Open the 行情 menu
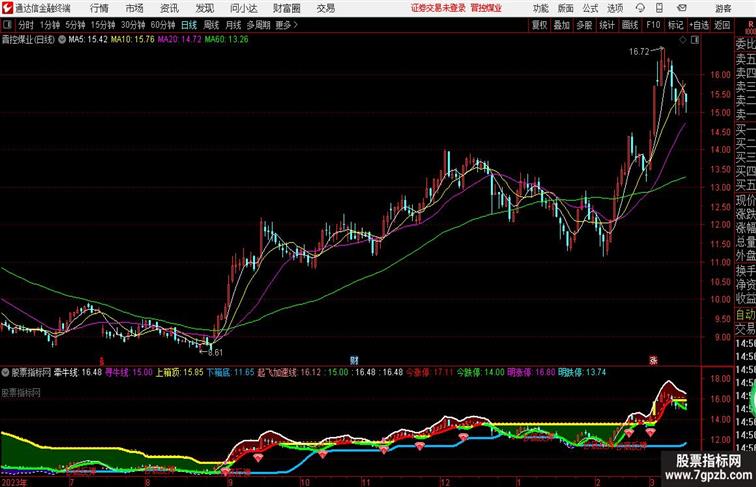This screenshot has height=487, width=756. point(99,8)
